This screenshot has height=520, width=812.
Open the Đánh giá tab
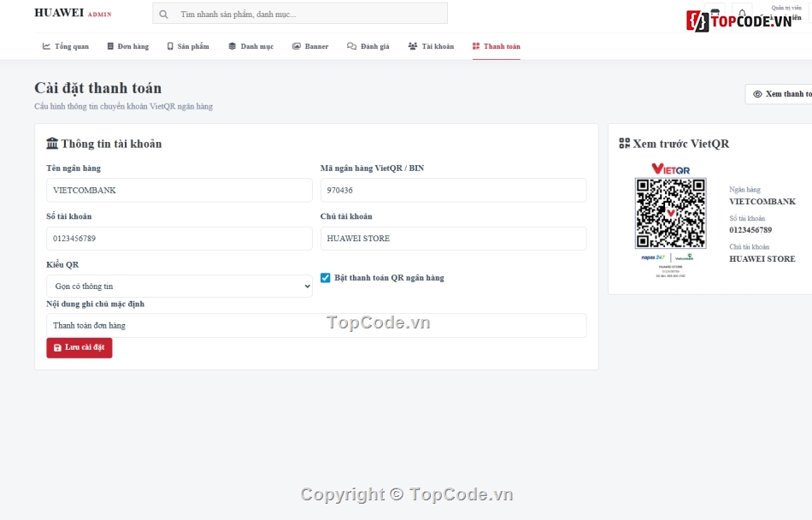[x=368, y=46]
